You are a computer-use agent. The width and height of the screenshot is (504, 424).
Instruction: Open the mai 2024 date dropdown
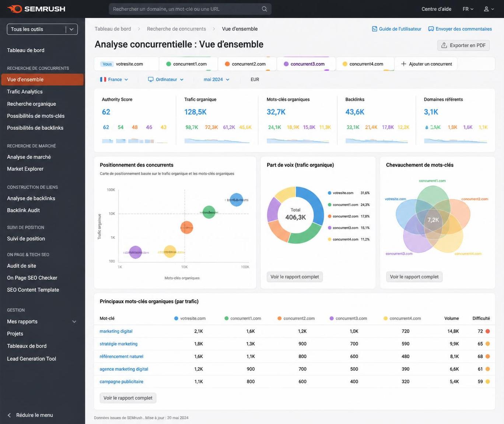click(217, 79)
